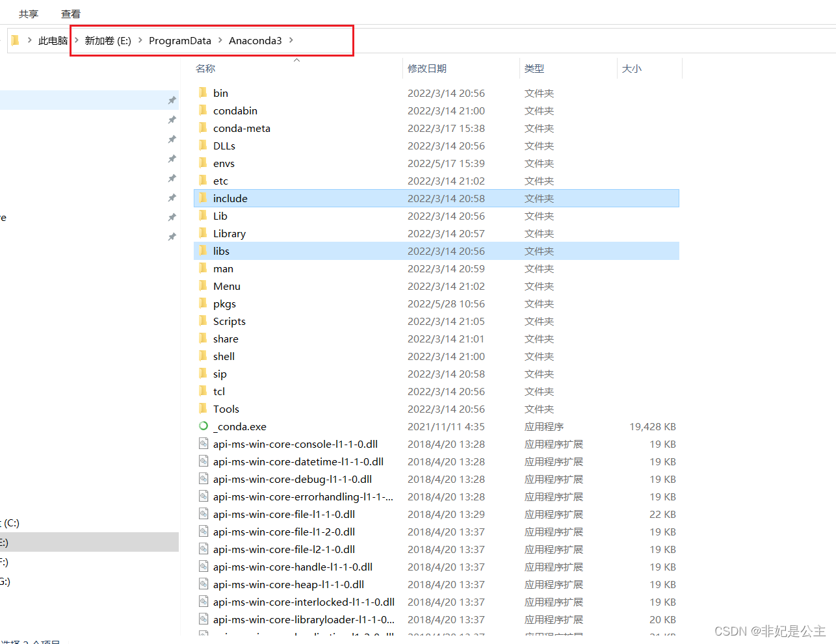
Task: Select file name api-ms-win-core-heap-l1-1-0.dll
Action: tap(289, 584)
